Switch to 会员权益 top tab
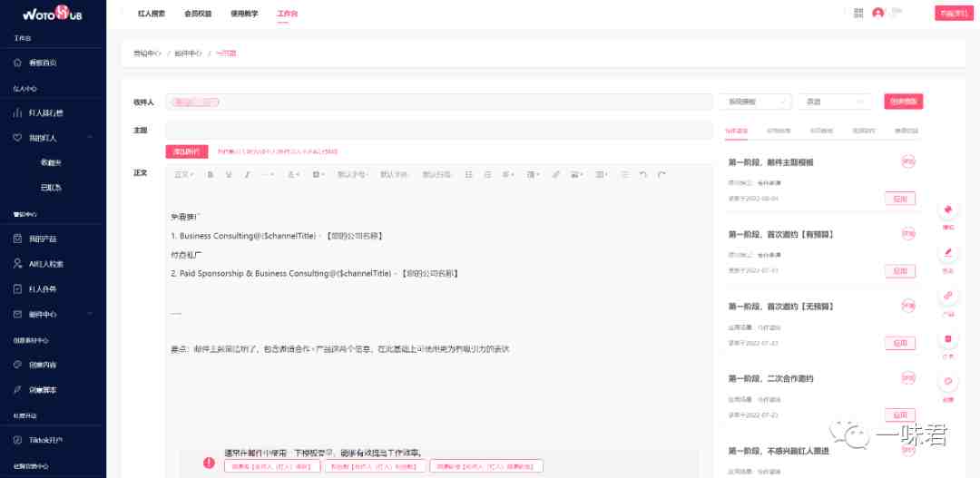 [x=198, y=13]
